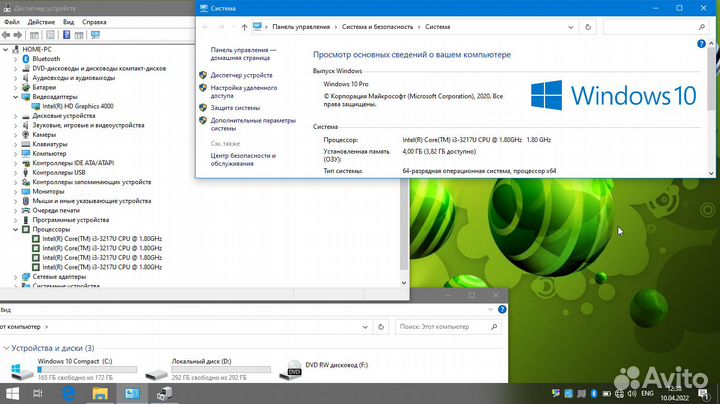This screenshot has height=404, width=720.
Task: Click the Forward arrow in Device Manager toolbar
Action: click(x=18, y=35)
